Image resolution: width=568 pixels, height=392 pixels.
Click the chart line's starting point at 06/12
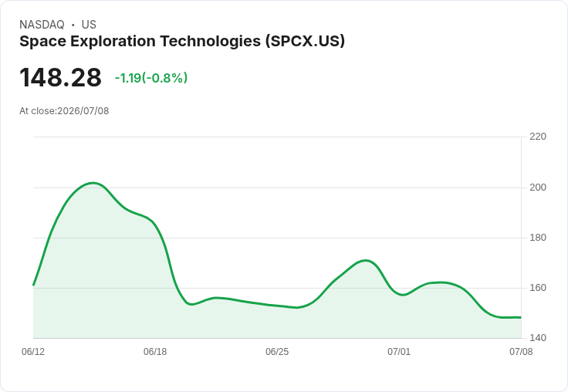coord(33,285)
